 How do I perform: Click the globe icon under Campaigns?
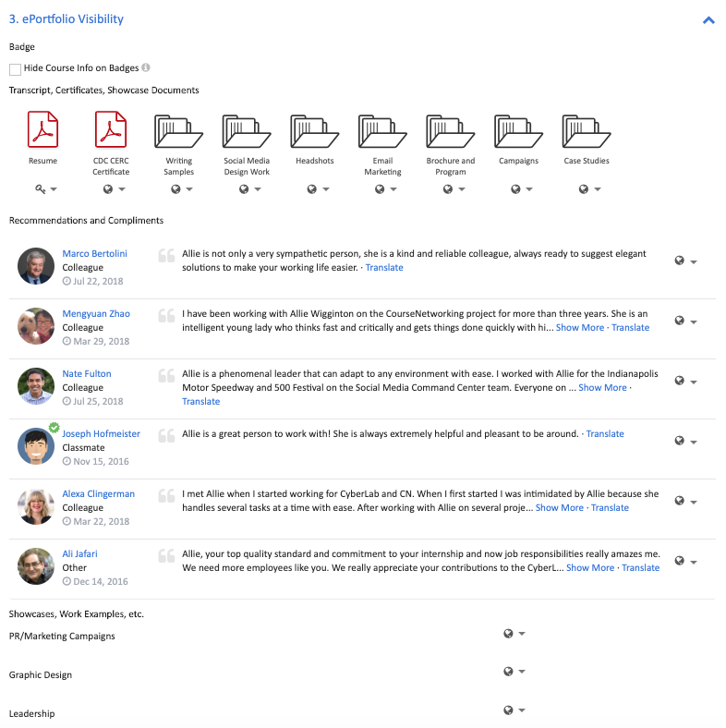515,189
